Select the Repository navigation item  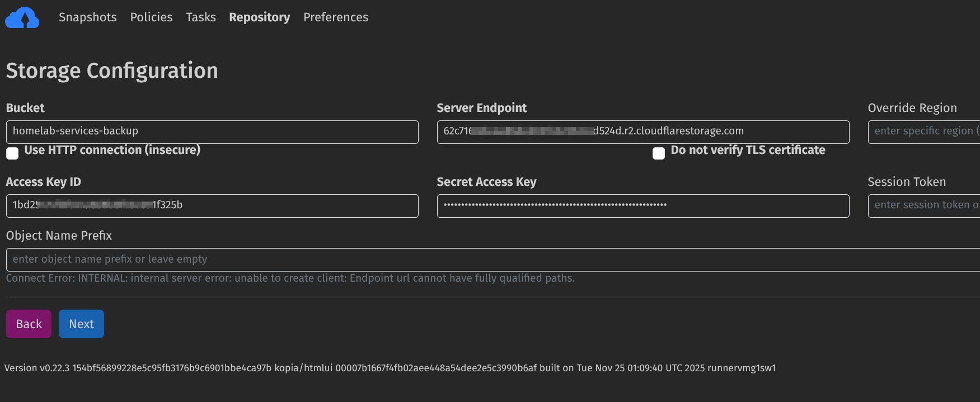pos(259,17)
